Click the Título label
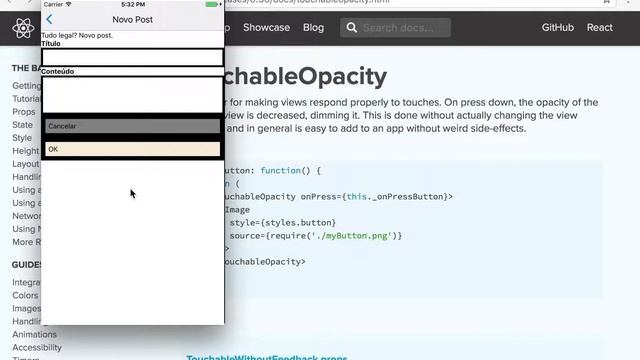 click(51, 44)
